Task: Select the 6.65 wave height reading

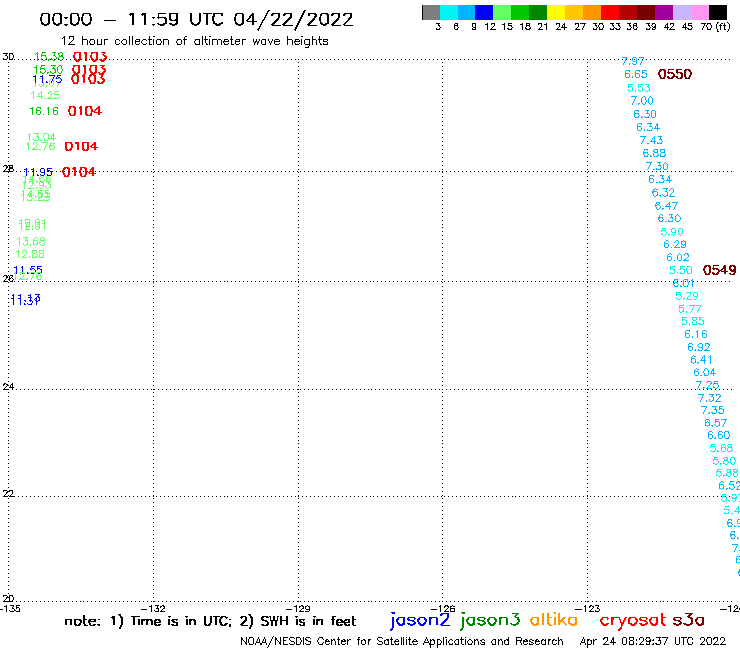Action: point(636,75)
